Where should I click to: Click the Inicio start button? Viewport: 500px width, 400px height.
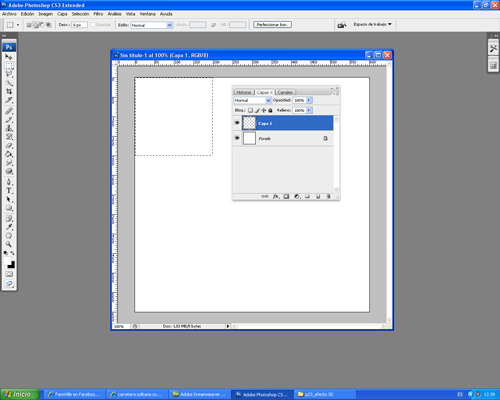pyautogui.click(x=20, y=394)
